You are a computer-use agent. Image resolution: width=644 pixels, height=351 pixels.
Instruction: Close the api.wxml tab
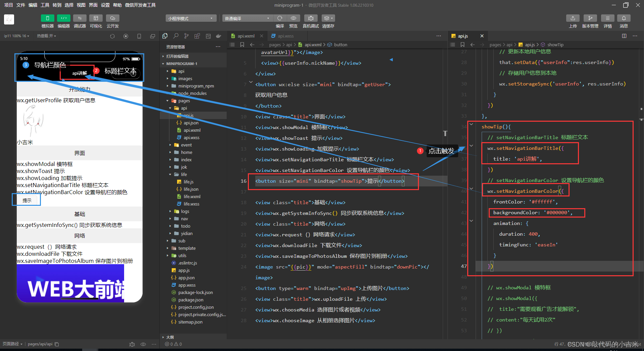262,36
